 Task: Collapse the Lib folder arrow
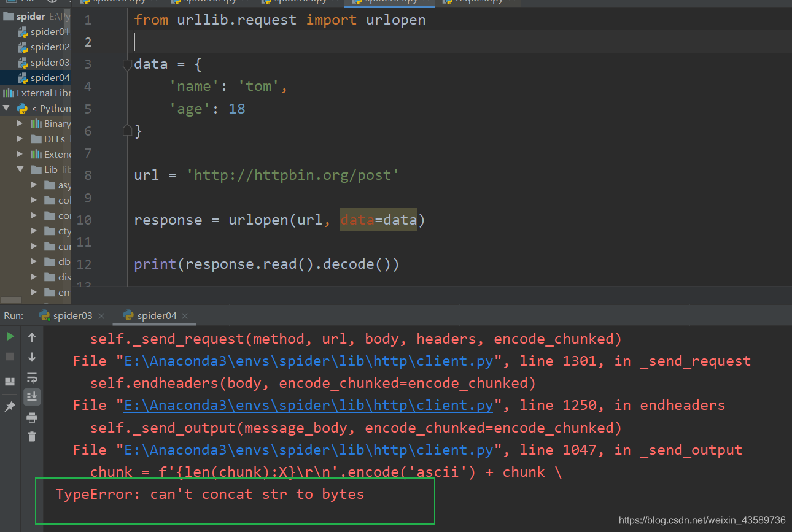(20, 170)
